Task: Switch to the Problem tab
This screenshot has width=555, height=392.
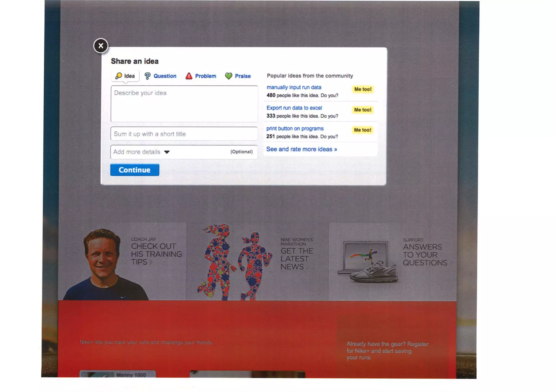Action: tap(205, 76)
